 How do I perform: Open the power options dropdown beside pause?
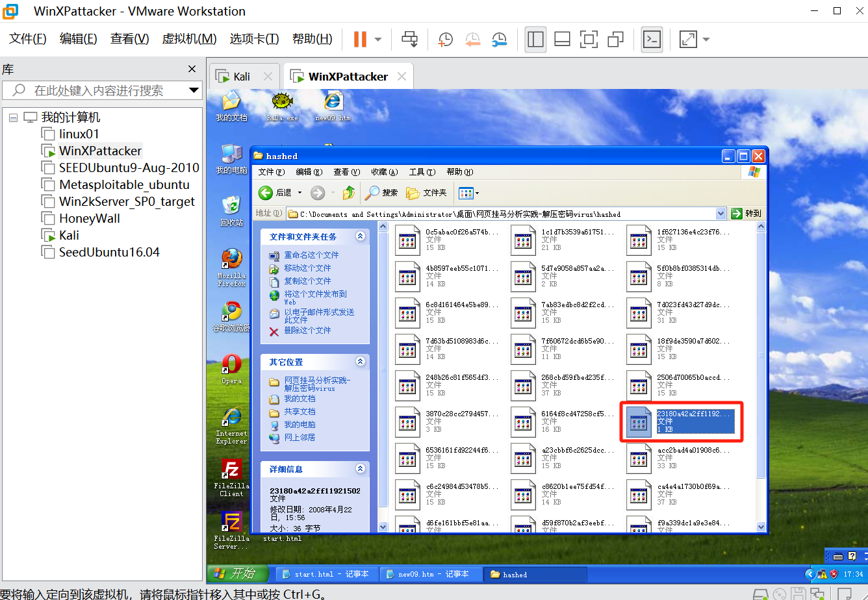pos(378,40)
